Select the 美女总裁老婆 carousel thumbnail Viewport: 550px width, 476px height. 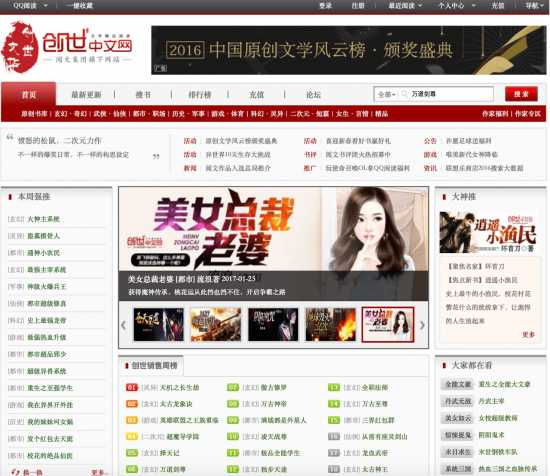[388, 324]
